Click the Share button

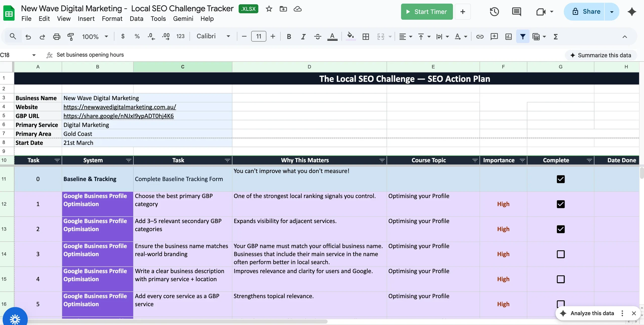coord(584,12)
